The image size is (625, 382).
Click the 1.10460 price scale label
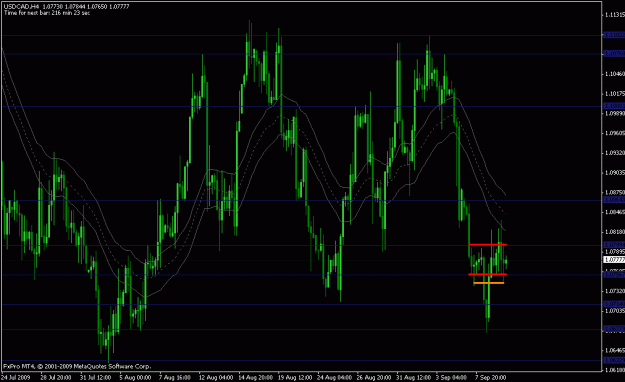[x=615, y=74]
